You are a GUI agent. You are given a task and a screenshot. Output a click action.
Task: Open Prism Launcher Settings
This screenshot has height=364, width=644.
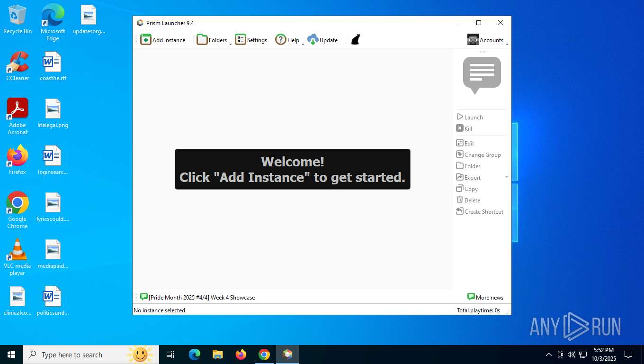pyautogui.click(x=251, y=40)
